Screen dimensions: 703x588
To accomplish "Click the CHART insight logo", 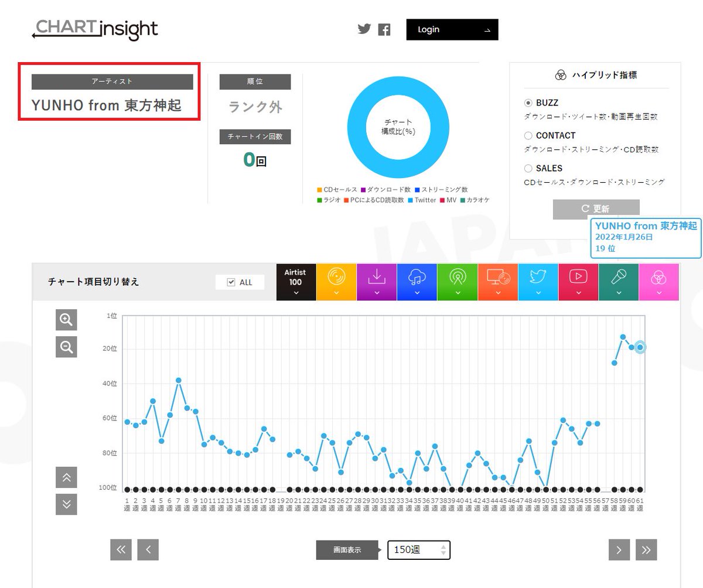I will 95,29.
